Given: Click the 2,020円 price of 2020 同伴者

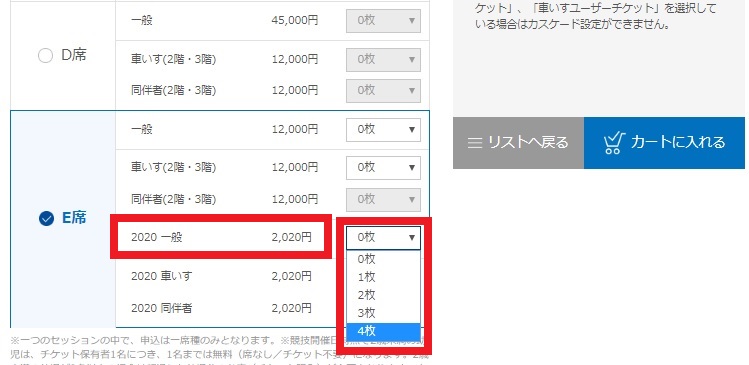Looking at the screenshot, I should 291,308.
